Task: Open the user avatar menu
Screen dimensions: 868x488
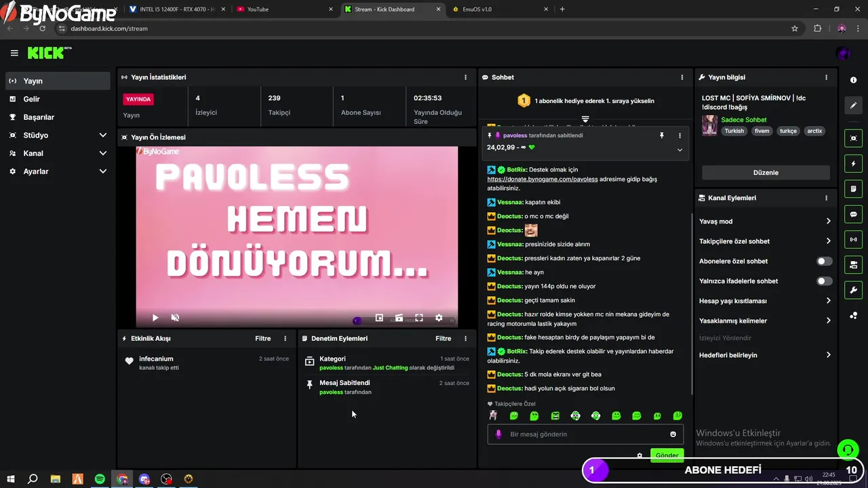Action: 843,53
